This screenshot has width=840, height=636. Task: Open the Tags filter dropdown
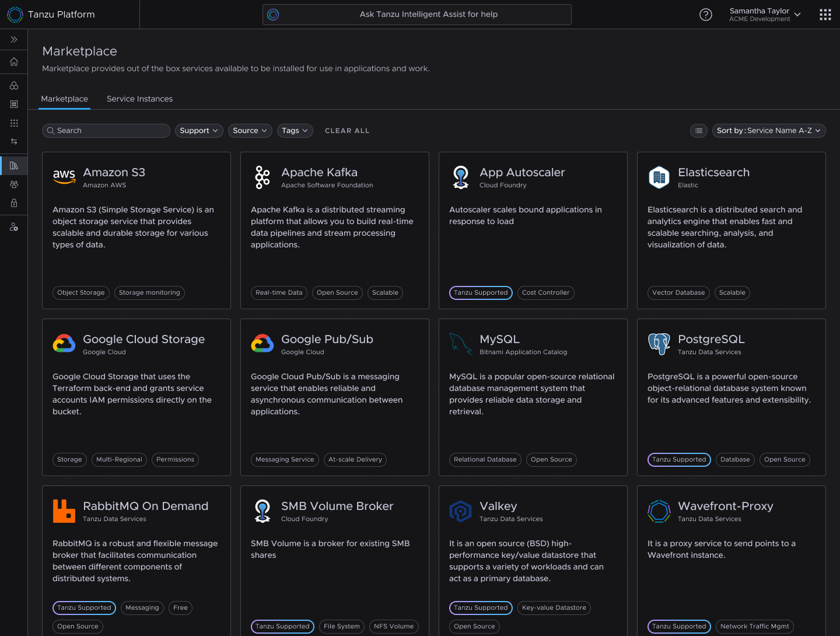[x=295, y=131]
